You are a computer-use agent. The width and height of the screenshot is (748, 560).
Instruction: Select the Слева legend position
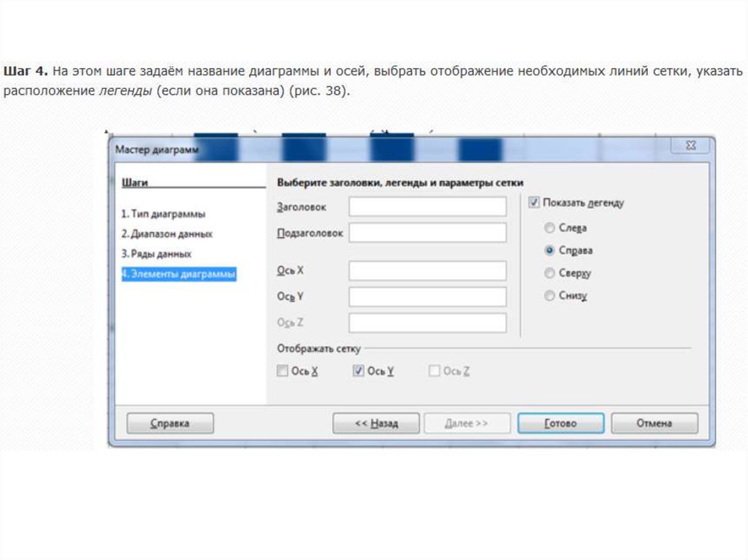tap(549, 228)
